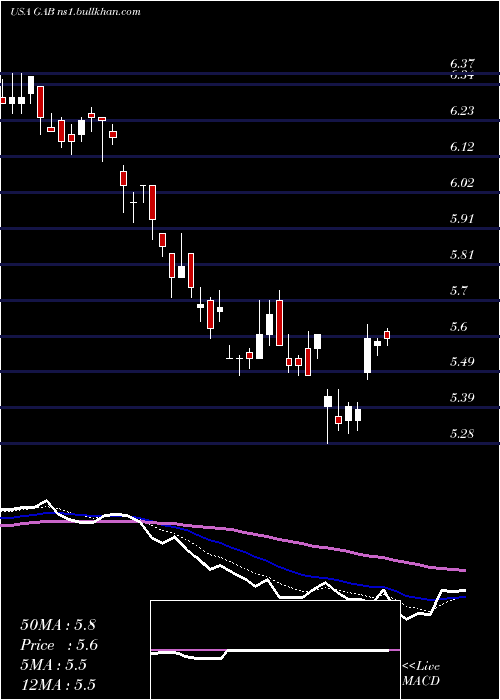Click the 6.12 price axis label
This screenshot has height=700, width=500.
pos(462,147)
